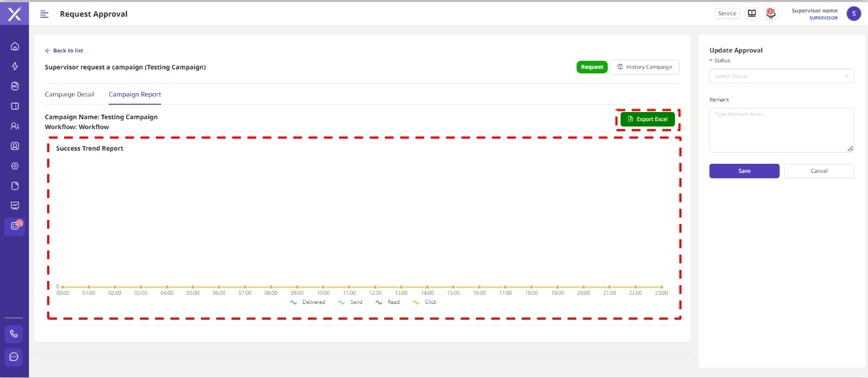This screenshot has height=378, width=868.
Task: Click the open book guide icon
Action: (x=752, y=13)
